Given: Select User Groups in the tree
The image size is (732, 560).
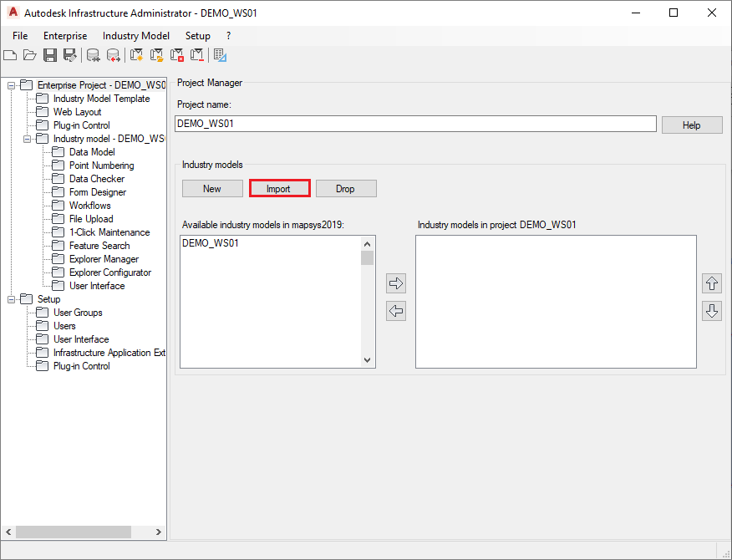Looking at the screenshot, I should 78,313.
